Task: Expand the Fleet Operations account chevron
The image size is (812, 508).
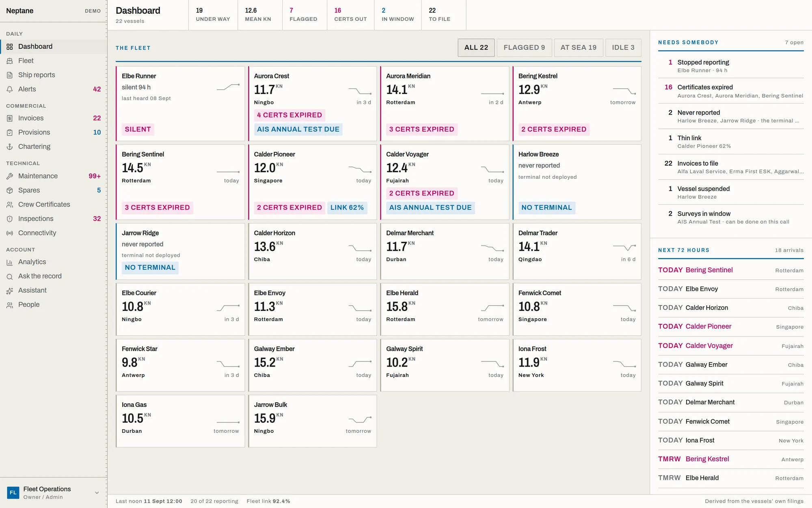Action: click(x=97, y=493)
